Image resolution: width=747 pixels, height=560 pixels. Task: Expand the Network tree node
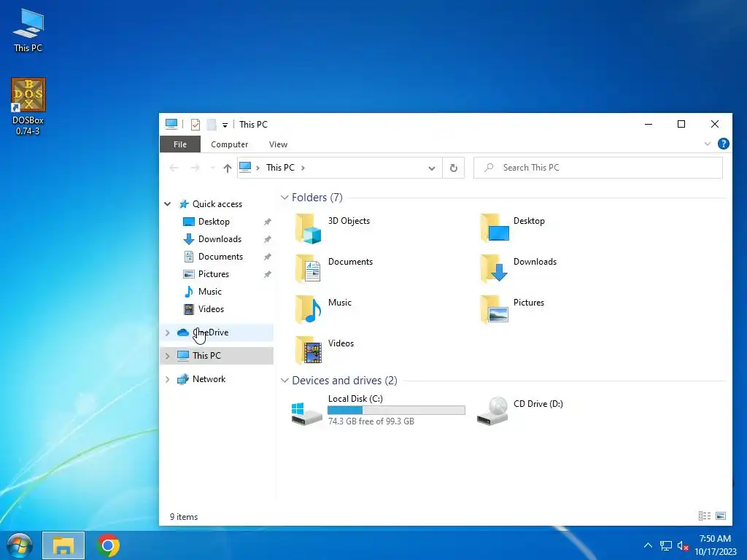(x=168, y=379)
